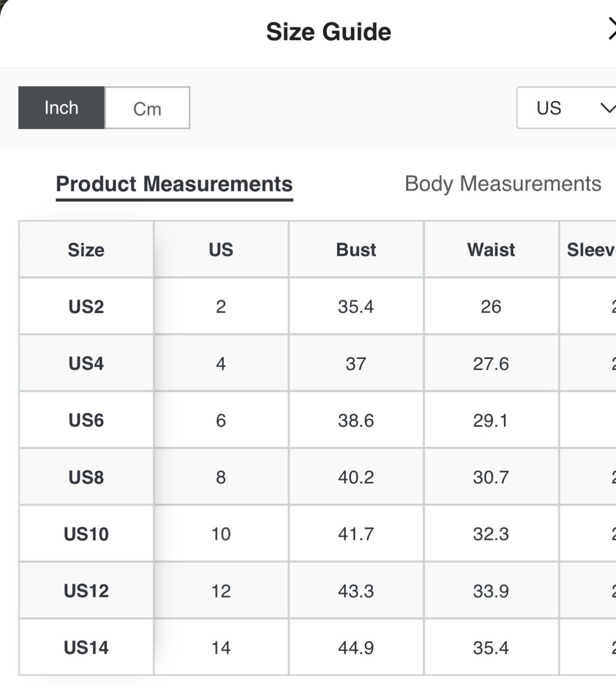Screen dimensions: 616x688
Task: Select the Body Measurements tab
Action: coord(503,184)
